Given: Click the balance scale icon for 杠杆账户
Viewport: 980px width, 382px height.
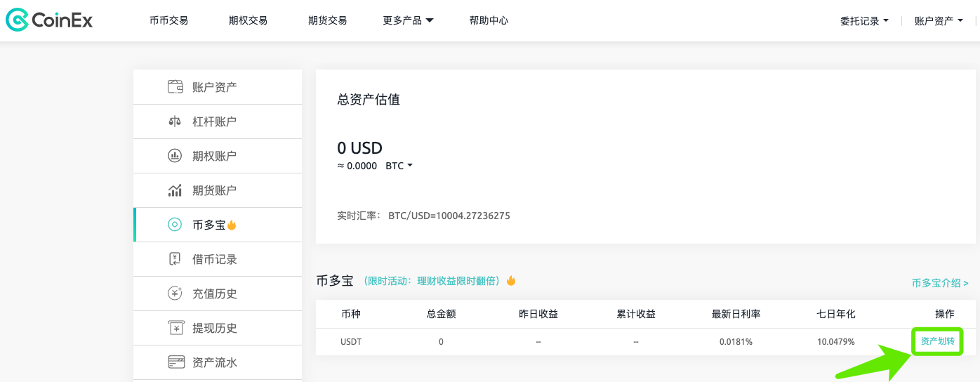Looking at the screenshot, I should 176,121.
